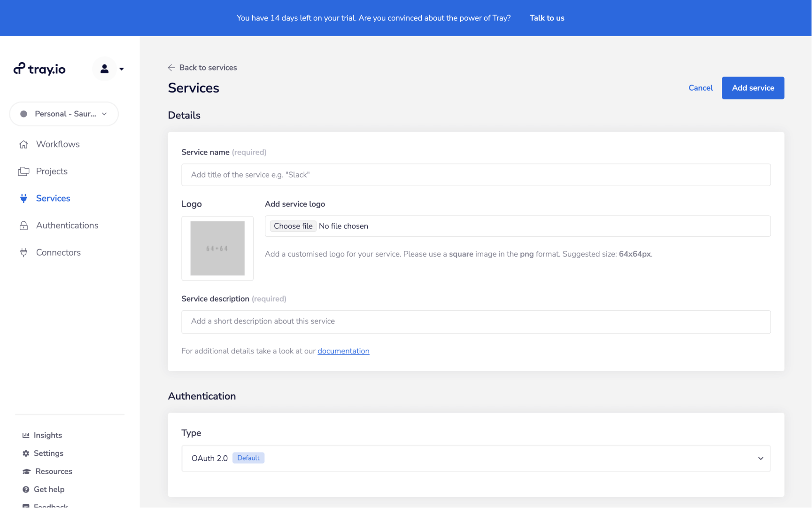Open Resources in the sidebar
This screenshot has height=508, width=812.
[54, 471]
